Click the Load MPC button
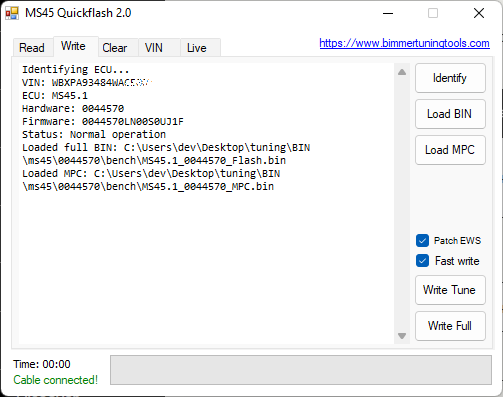This screenshot has width=503, height=397. click(x=450, y=150)
